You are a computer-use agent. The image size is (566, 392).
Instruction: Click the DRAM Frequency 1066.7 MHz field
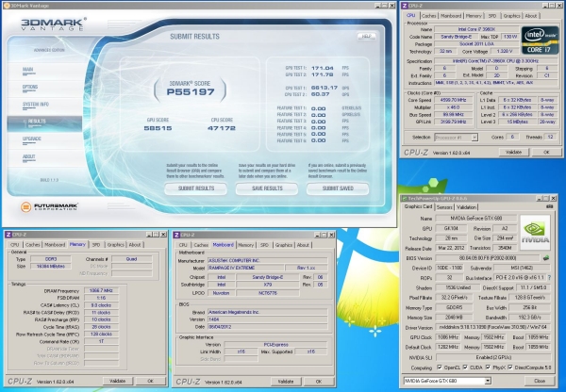101,290
